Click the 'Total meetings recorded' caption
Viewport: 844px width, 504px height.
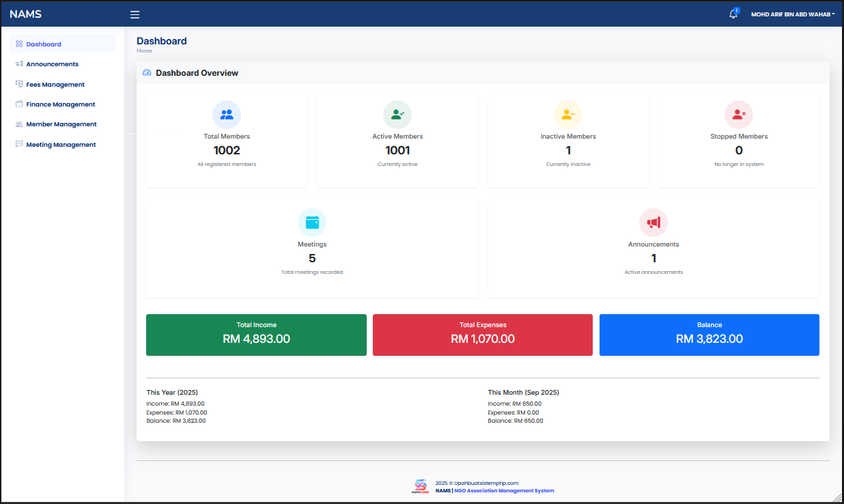312,272
